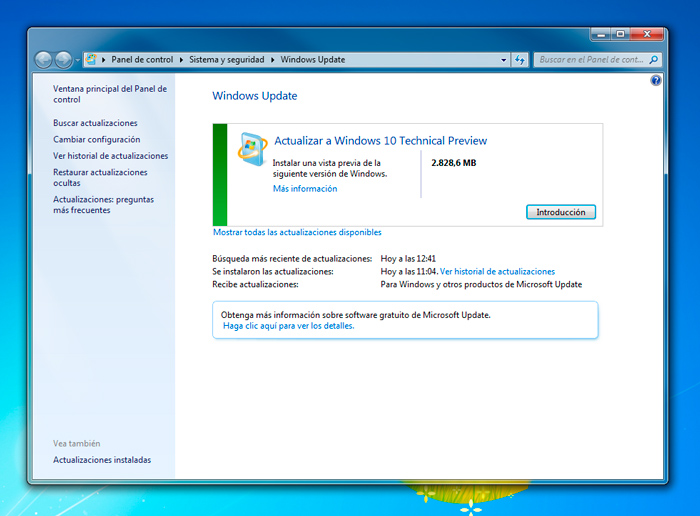The height and width of the screenshot is (516, 700).
Task: Open the blue help question mark icon
Action: [x=656, y=80]
